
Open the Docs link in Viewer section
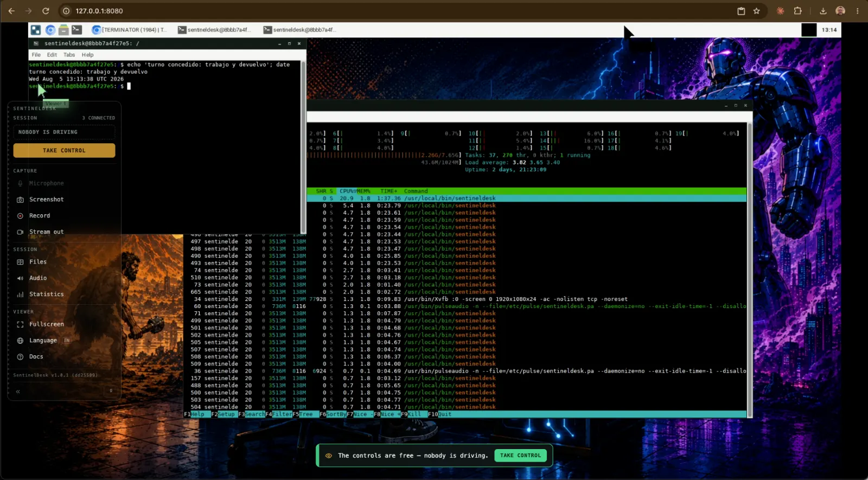pos(36,357)
